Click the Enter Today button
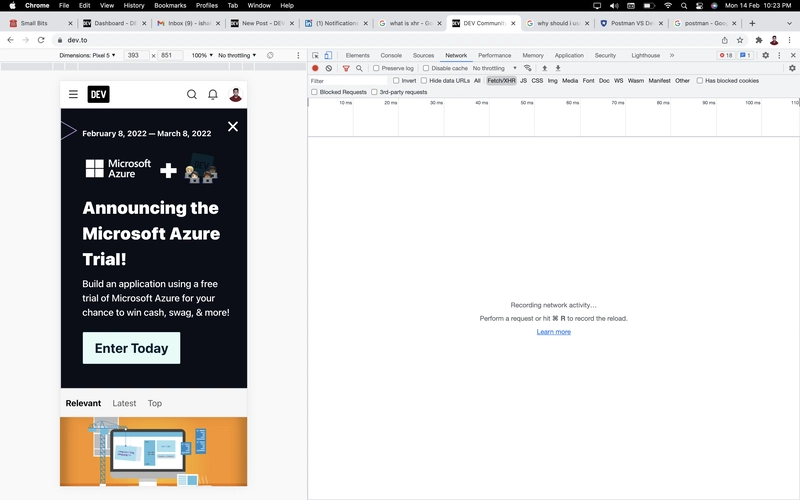Screen dimensions: 800x500 click(131, 348)
